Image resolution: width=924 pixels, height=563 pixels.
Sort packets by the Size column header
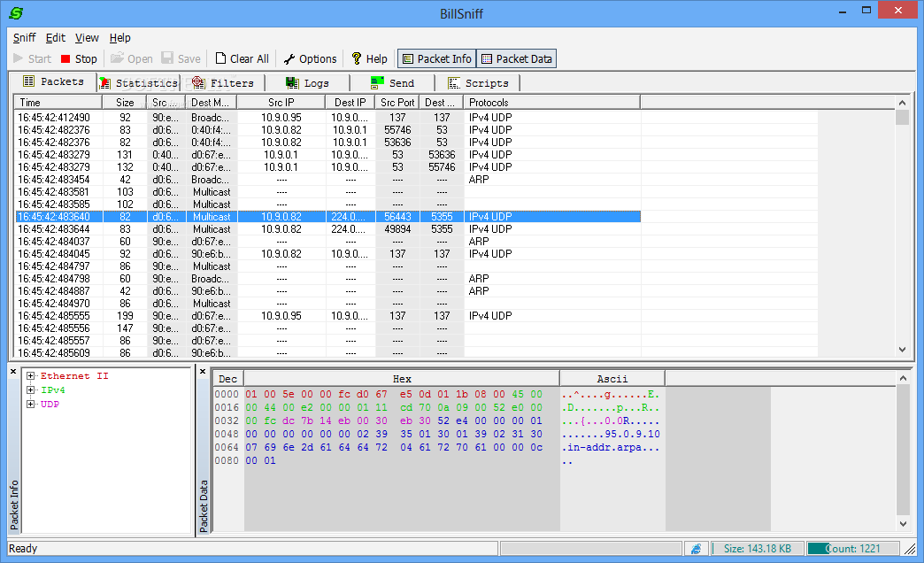pyautogui.click(x=125, y=102)
